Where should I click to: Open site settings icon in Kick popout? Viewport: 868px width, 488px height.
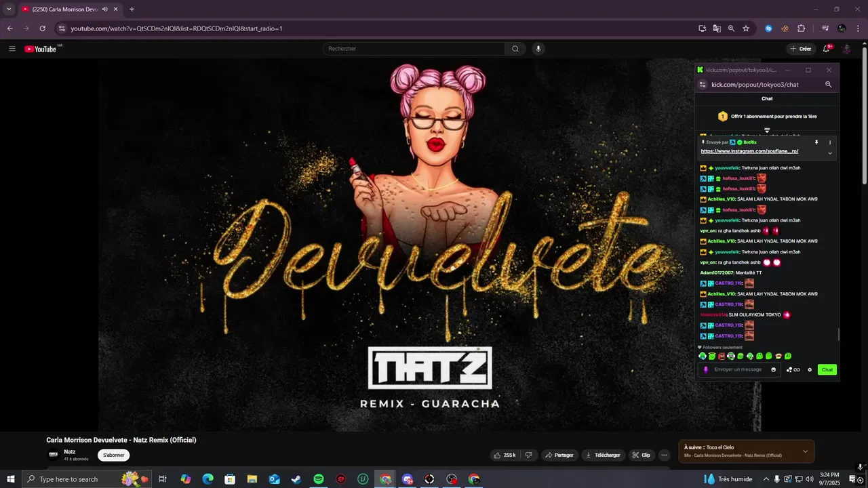703,85
